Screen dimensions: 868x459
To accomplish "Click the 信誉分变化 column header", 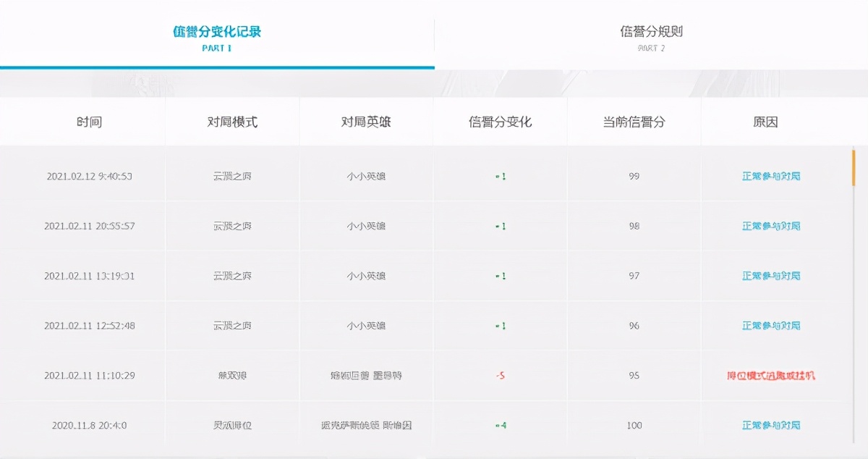I will tap(501, 121).
